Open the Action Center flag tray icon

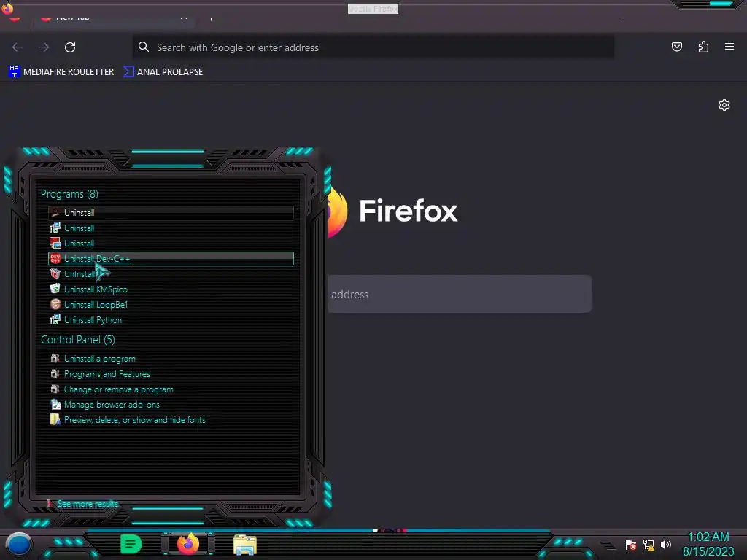631,545
